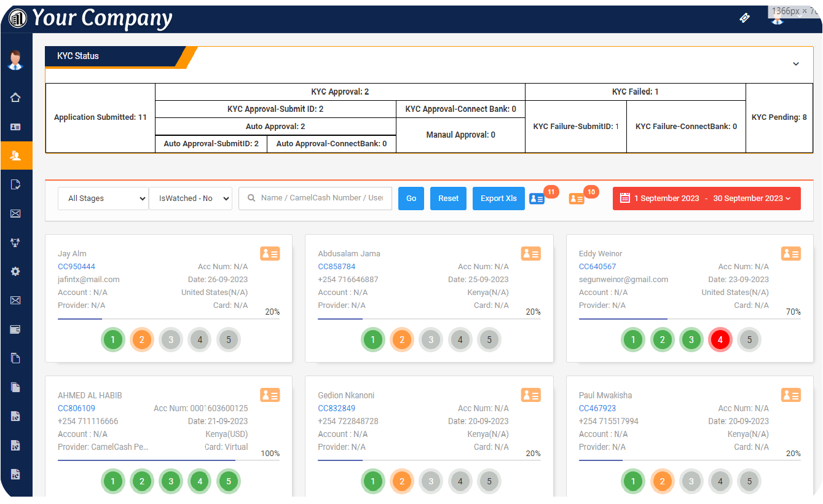This screenshot has width=823, height=504.
Task: Click the network/hierarchy icon in sidebar
Action: [16, 242]
